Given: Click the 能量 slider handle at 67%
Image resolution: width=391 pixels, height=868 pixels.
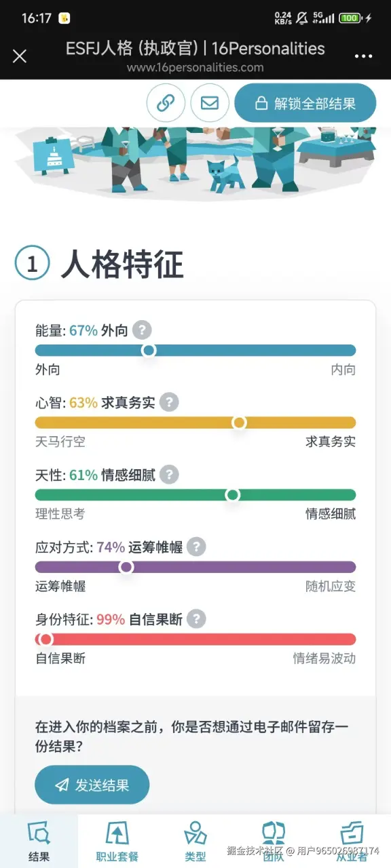Looking at the screenshot, I should click(x=149, y=351).
